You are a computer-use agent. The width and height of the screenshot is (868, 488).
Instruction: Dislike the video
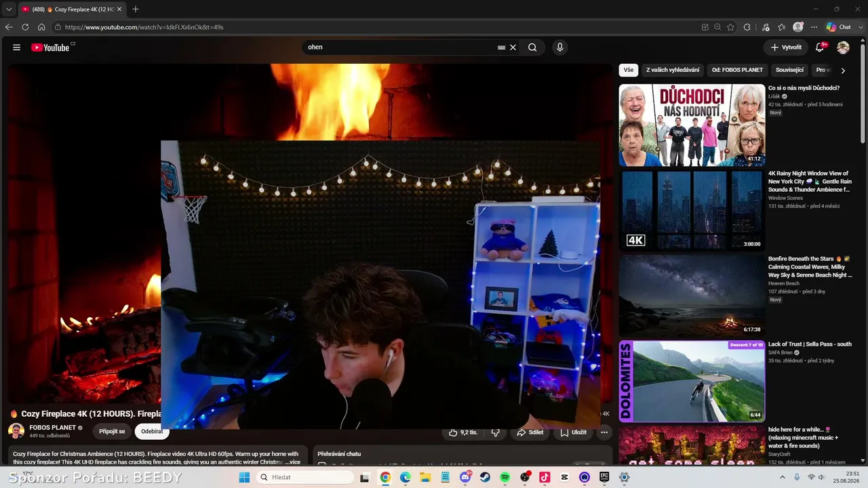[496, 432]
